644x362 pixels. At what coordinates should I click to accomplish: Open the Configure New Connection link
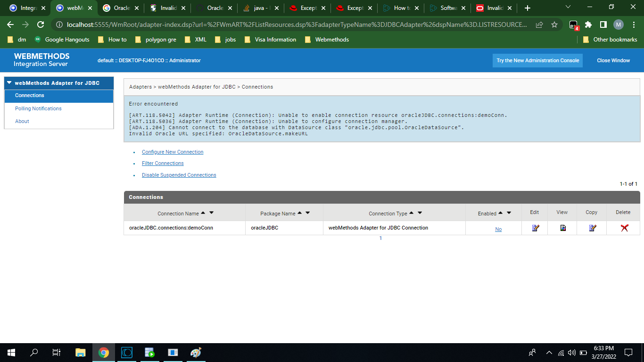click(x=173, y=152)
